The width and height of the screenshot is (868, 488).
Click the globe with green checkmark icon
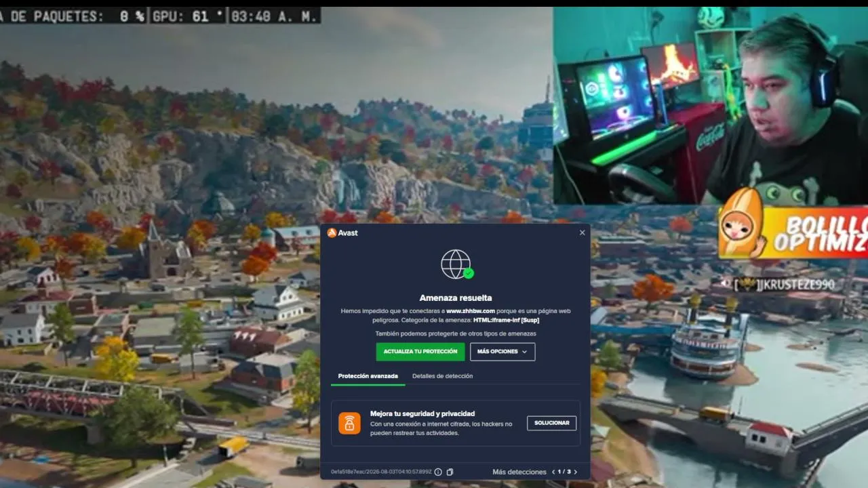point(456,264)
